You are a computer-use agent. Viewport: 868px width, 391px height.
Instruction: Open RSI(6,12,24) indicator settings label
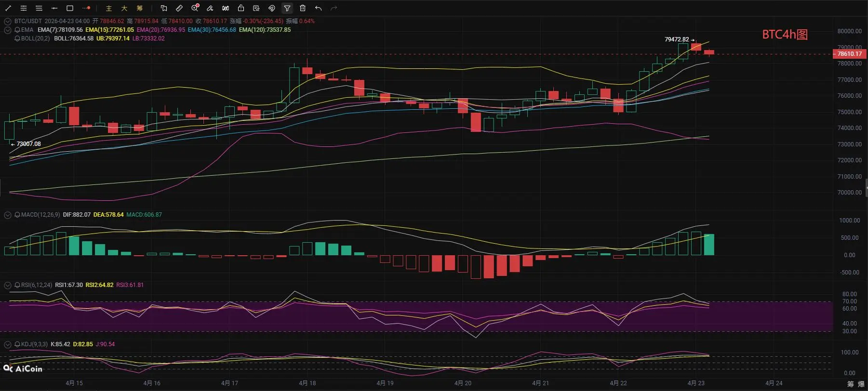pyautogui.click(x=37, y=285)
